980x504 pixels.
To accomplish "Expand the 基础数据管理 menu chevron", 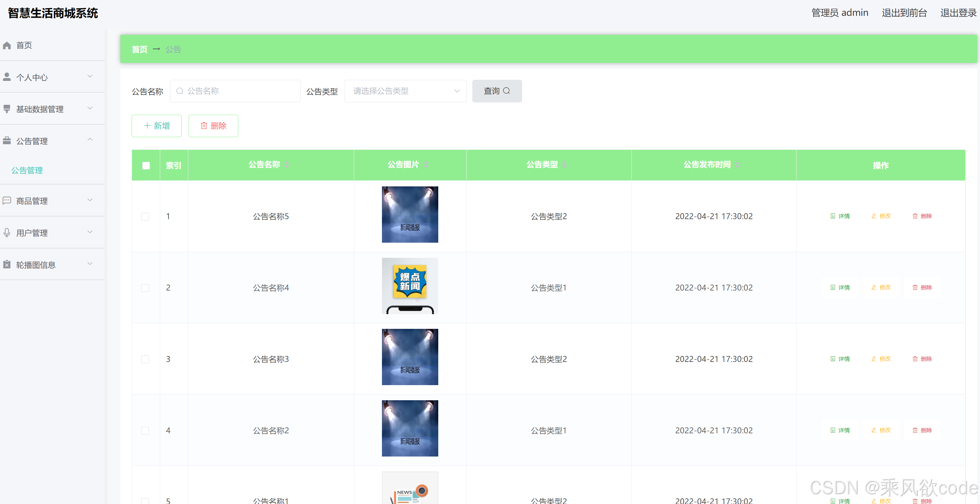I will tap(90, 109).
